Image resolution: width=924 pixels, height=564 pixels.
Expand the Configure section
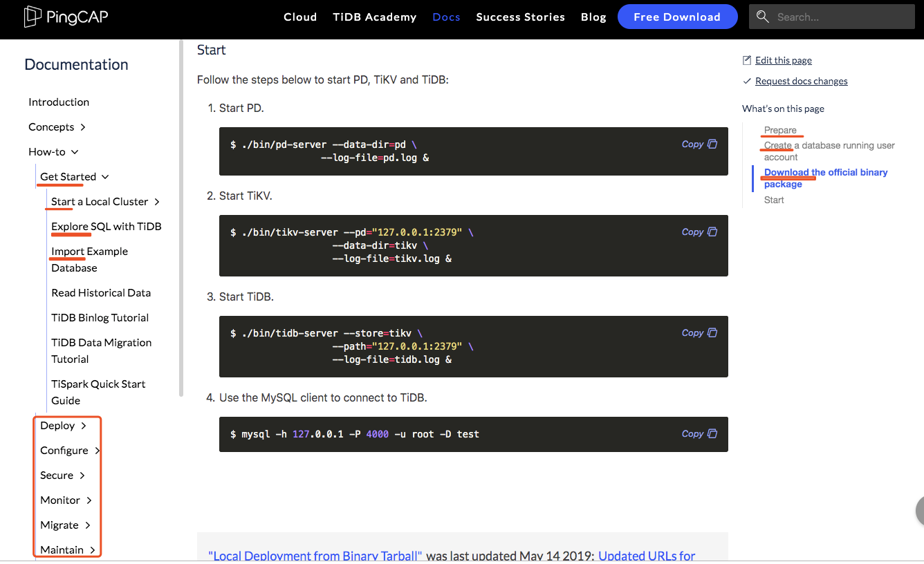coord(70,451)
